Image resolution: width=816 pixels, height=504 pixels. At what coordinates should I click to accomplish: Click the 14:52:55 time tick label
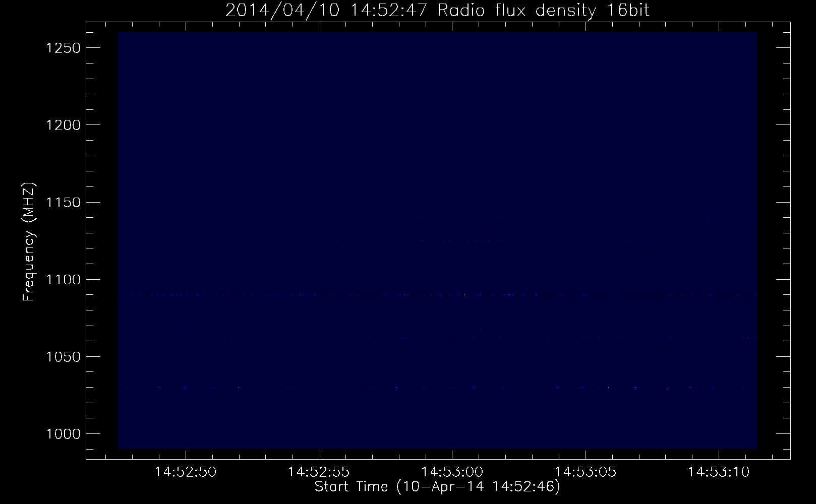(319, 472)
